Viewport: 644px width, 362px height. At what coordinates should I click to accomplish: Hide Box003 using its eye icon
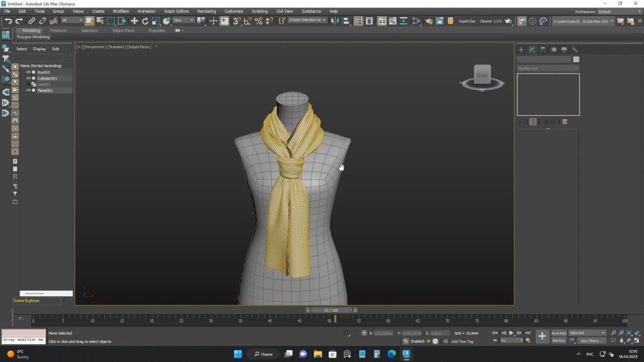point(28,72)
